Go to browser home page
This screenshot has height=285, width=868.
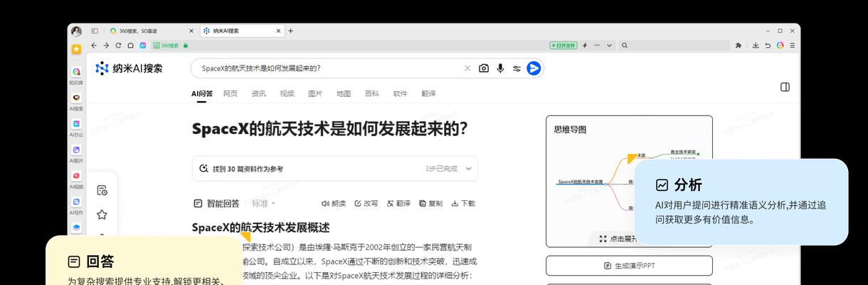pyautogui.click(x=130, y=45)
